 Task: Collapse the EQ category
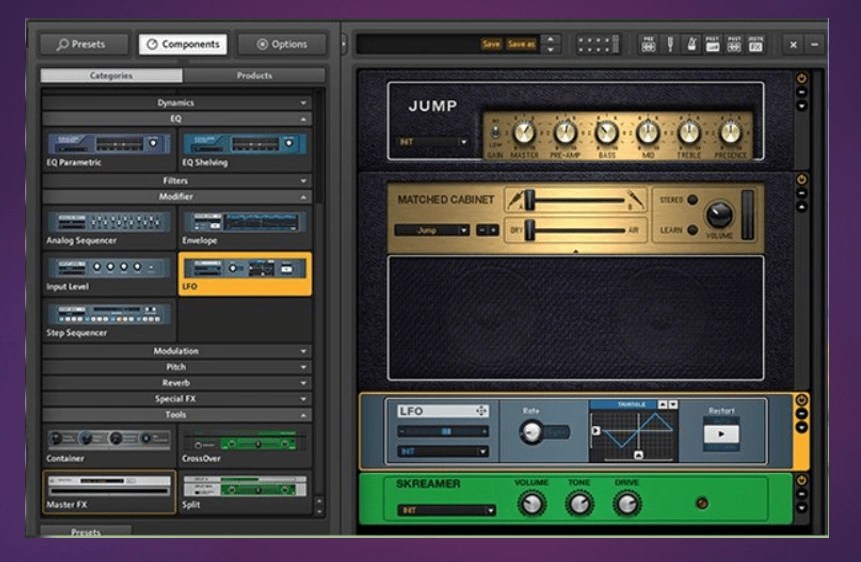tap(177, 119)
